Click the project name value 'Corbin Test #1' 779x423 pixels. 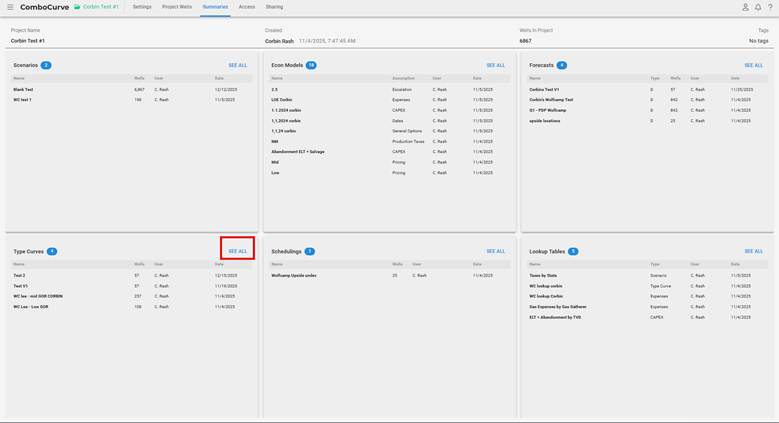click(x=28, y=41)
